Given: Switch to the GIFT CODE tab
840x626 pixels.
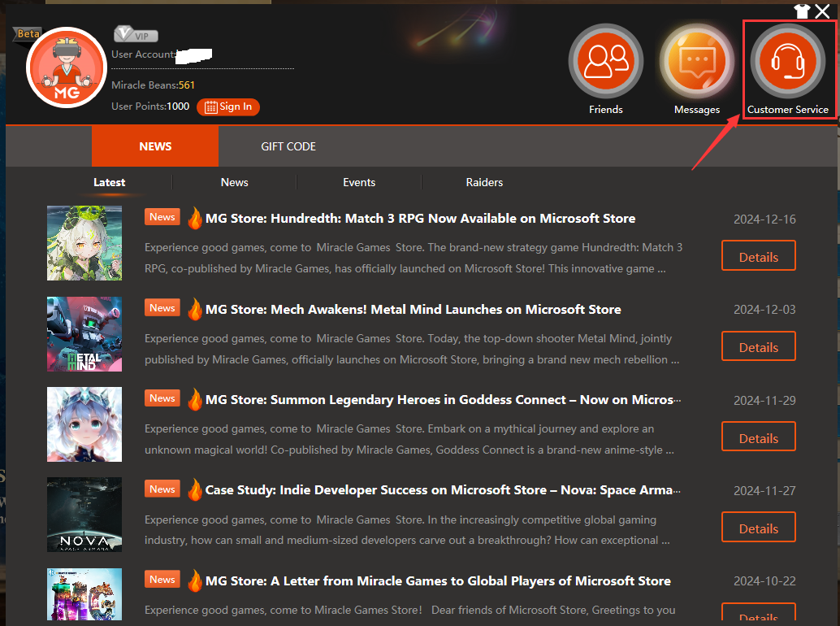Looking at the screenshot, I should pyautogui.click(x=288, y=146).
